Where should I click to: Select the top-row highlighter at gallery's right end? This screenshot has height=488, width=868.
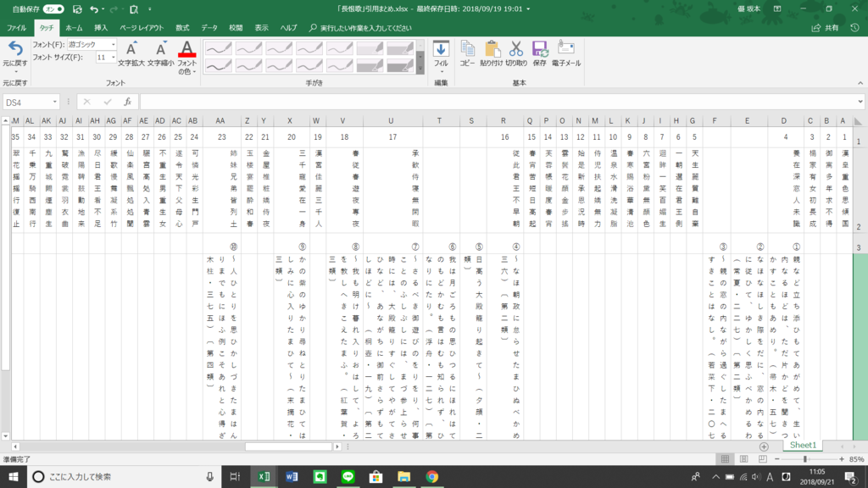[400, 48]
